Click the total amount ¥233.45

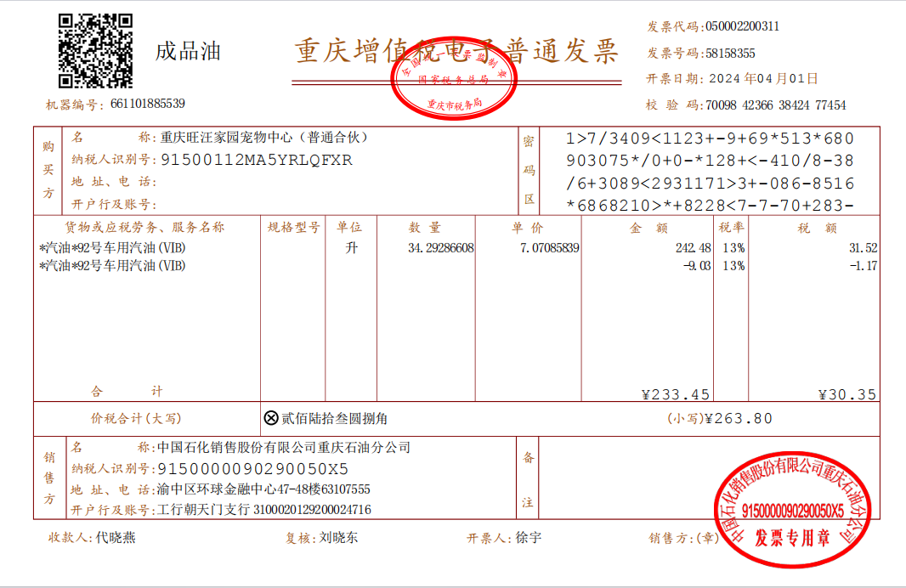click(x=676, y=394)
